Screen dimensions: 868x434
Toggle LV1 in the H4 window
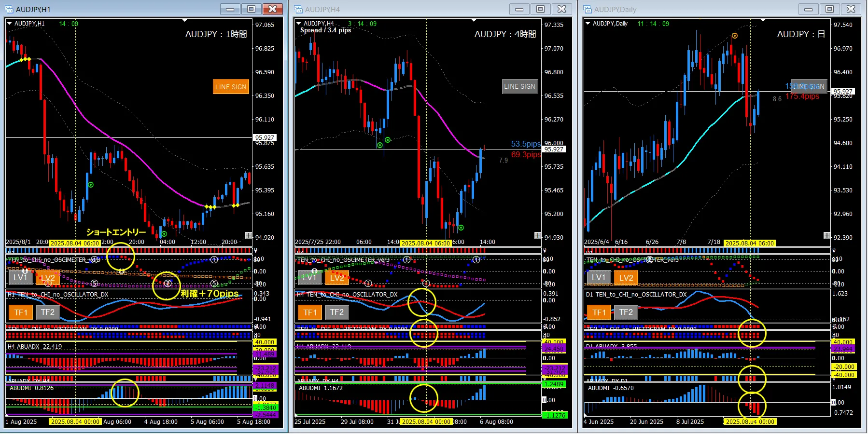coord(310,277)
